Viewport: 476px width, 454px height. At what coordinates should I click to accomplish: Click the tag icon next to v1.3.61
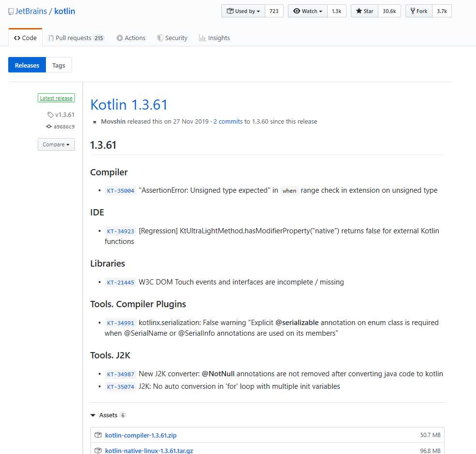point(50,115)
